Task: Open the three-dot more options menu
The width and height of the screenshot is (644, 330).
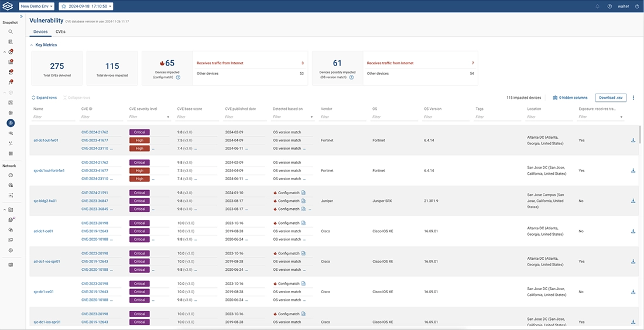Action: [x=633, y=98]
